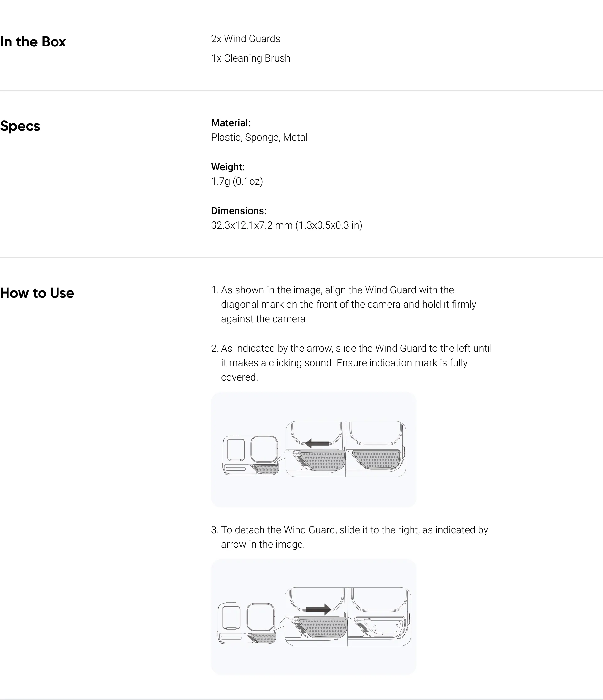
Task: Click the right-pointing arrow in detach diagram
Action: pos(318,609)
